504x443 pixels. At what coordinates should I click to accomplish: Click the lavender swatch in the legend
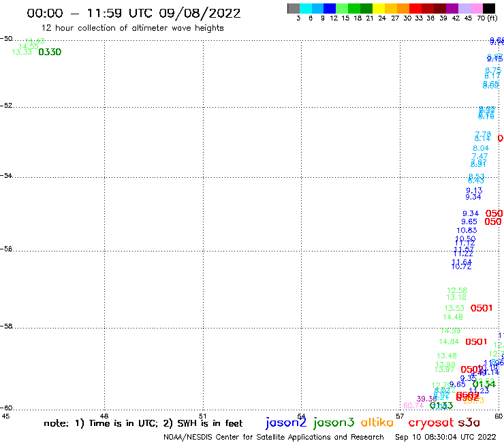coord(464,8)
